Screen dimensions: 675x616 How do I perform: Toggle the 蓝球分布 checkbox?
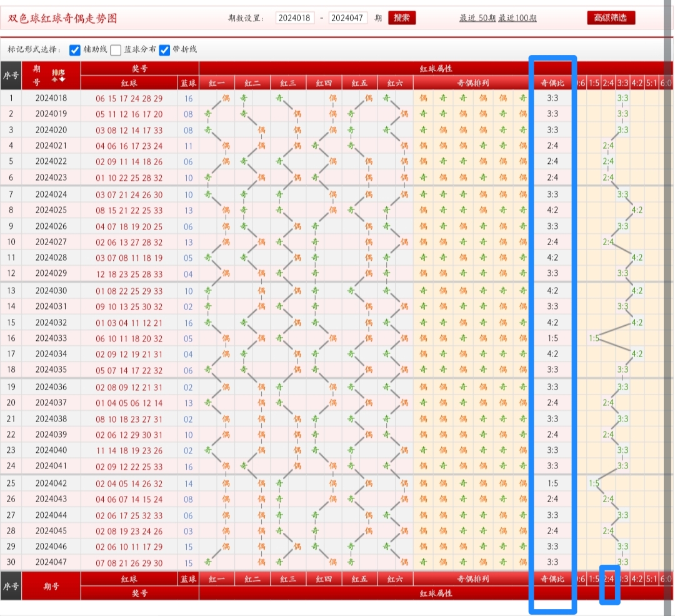pyautogui.click(x=116, y=50)
